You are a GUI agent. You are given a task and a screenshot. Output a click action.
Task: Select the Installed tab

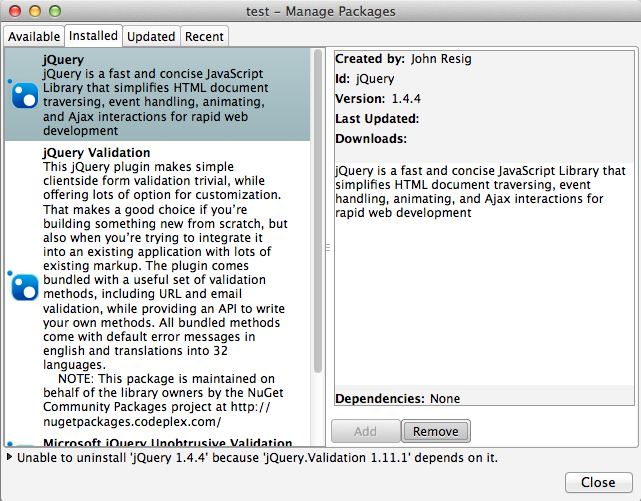(93, 36)
